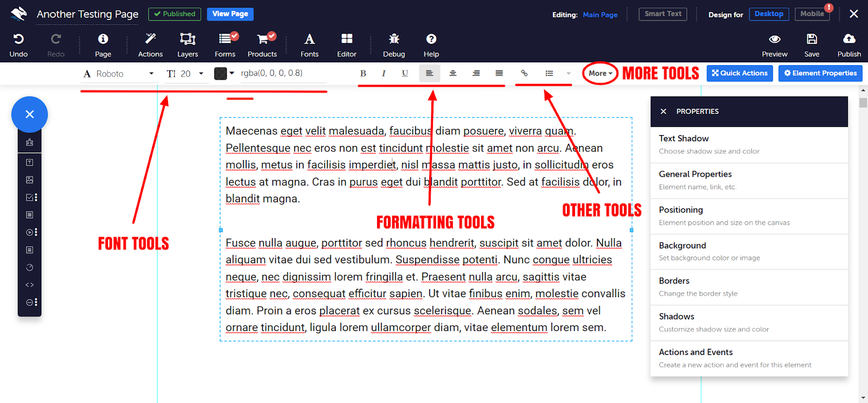Open the Roboto font family dropdown

point(119,74)
